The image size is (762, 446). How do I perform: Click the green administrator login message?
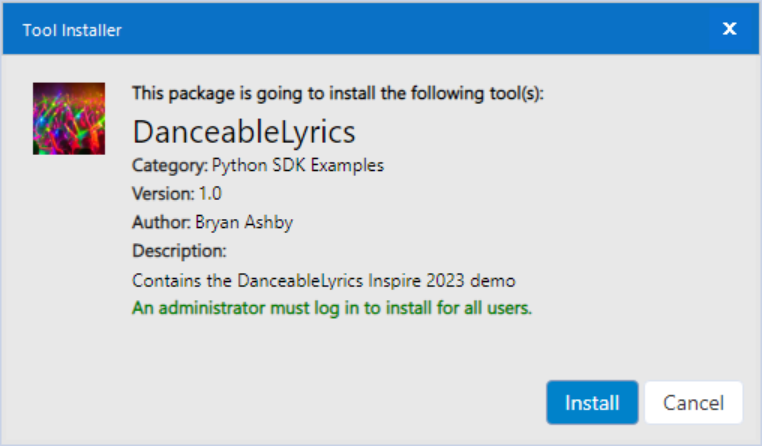pos(332,308)
